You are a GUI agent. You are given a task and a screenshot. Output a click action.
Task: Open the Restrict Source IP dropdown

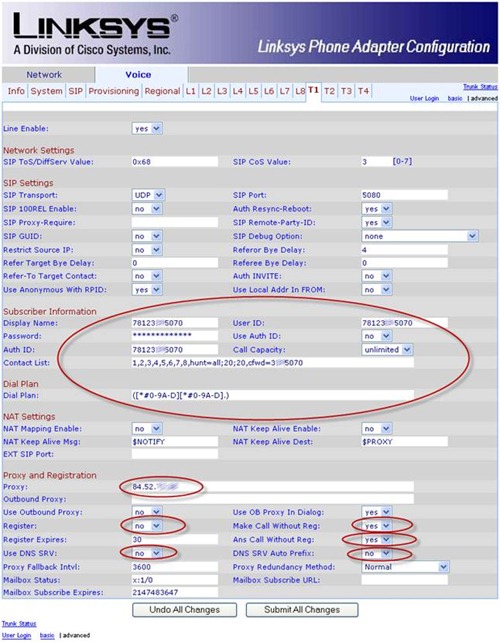[x=147, y=250]
